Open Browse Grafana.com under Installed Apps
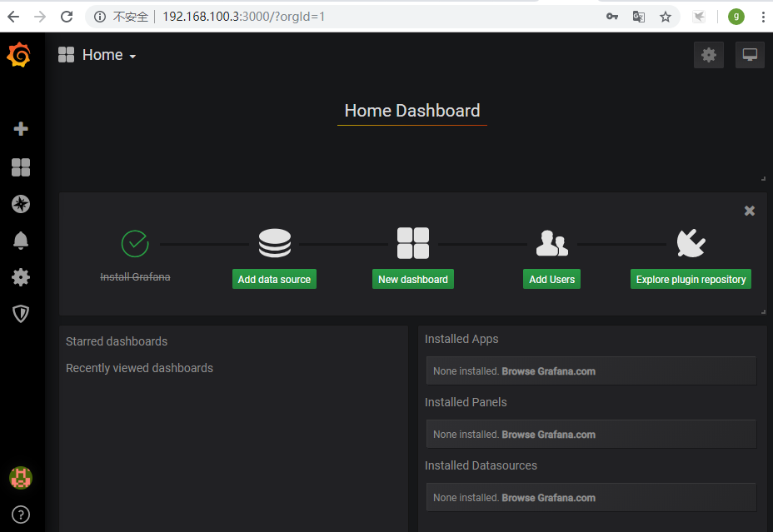Viewport: 773px width, 532px height. pos(548,371)
